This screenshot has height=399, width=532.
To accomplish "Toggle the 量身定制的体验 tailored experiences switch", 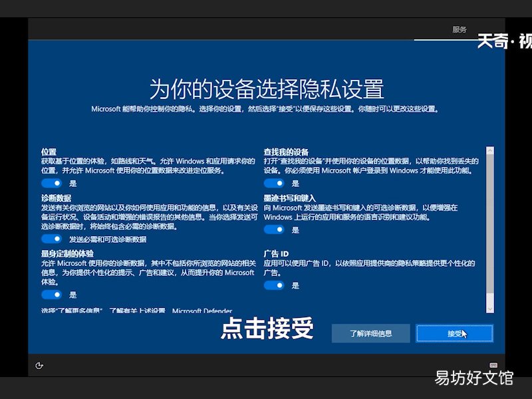I will (52, 294).
